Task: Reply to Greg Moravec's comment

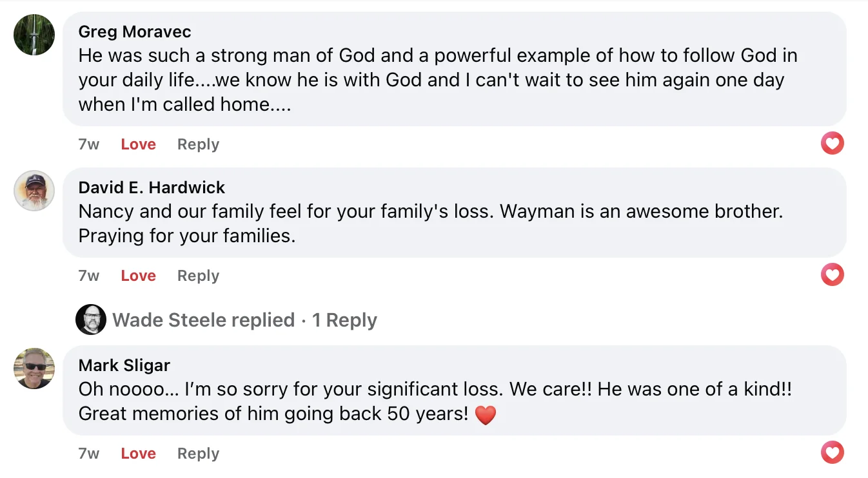Action: 198,144
